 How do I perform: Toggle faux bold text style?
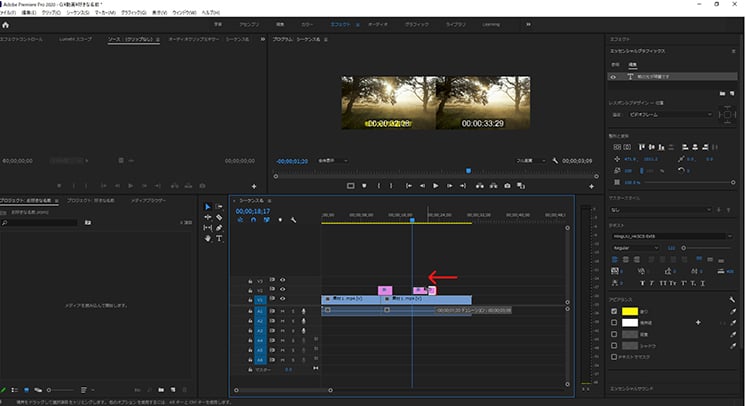[x=642, y=283]
